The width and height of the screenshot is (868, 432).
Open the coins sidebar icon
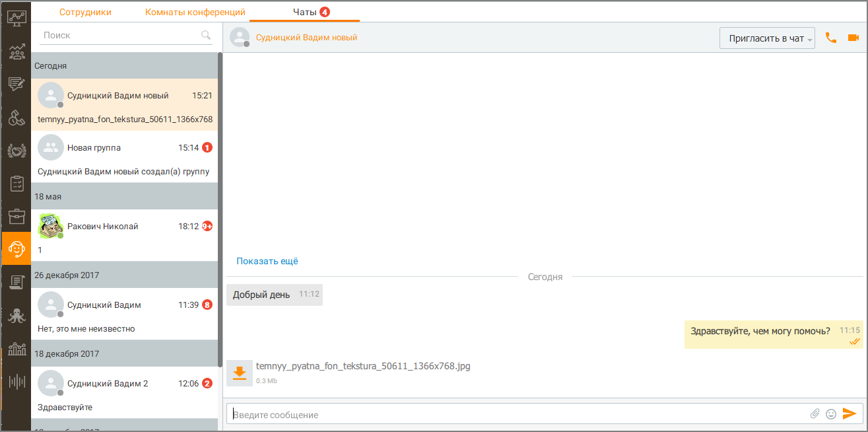click(17, 118)
